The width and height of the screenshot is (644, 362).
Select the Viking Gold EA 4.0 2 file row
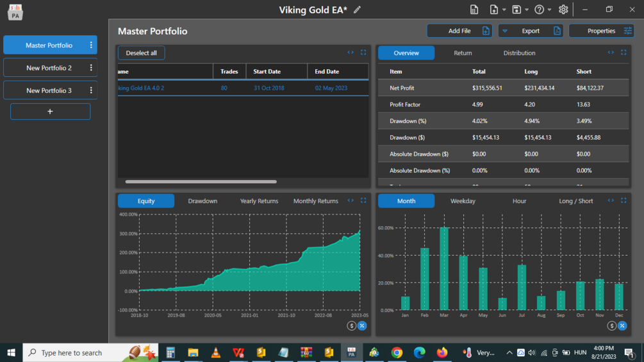[243, 88]
